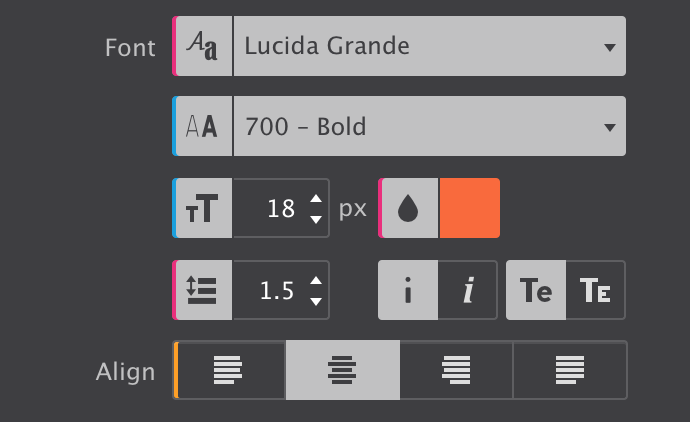Viewport: 690px width, 422px height.
Task: Enable italic font style
Action: [468, 290]
